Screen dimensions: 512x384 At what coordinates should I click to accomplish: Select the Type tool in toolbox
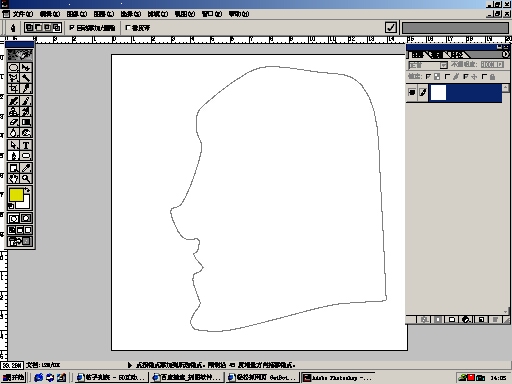pos(26,145)
